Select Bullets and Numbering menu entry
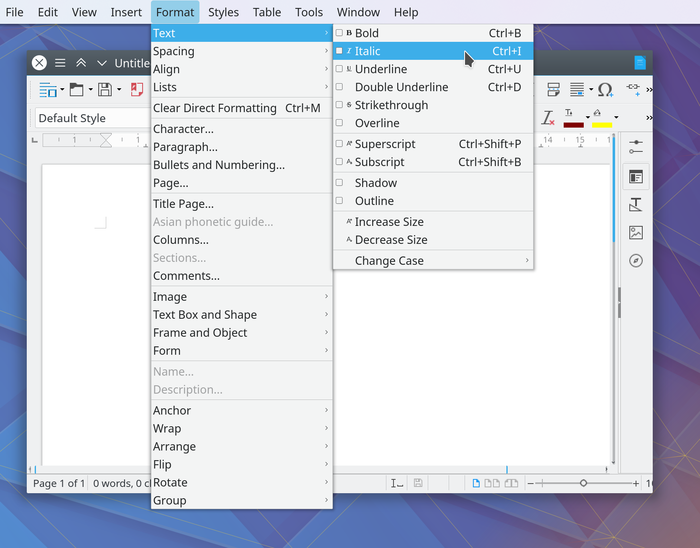Screen dimensions: 700x548 218,165
